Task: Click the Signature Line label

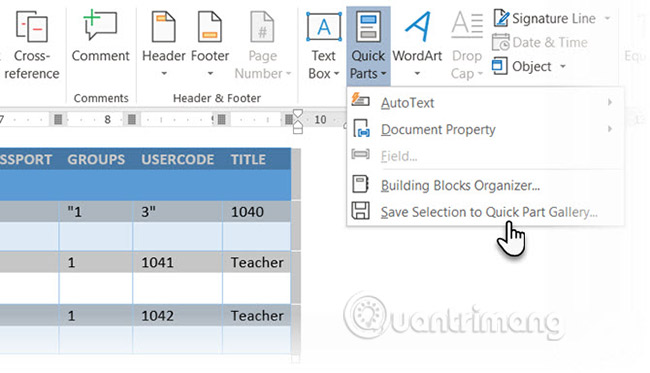Action: (554, 18)
